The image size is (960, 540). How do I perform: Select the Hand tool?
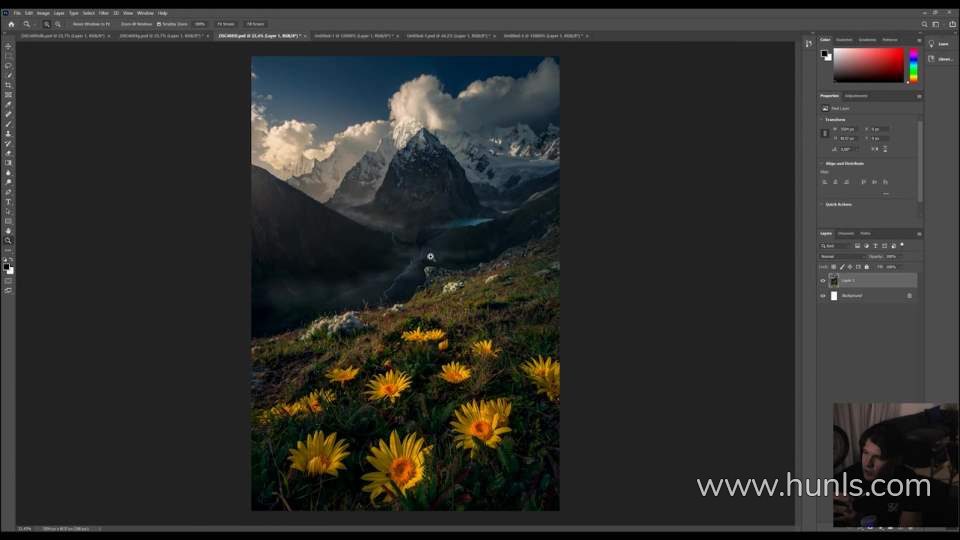tap(8, 231)
